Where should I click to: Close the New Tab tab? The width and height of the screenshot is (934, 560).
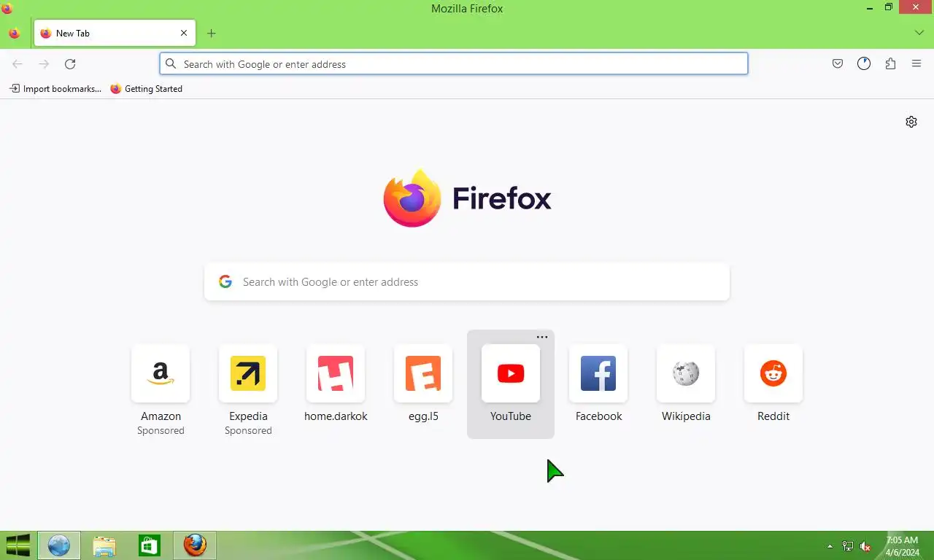184,33
